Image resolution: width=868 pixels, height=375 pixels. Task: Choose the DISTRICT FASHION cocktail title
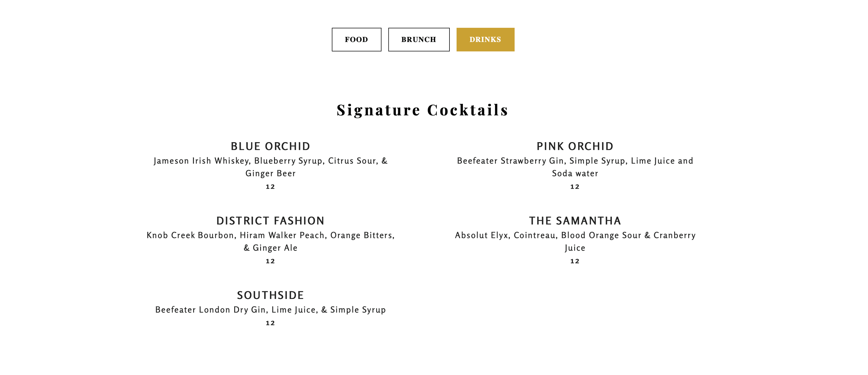click(270, 221)
